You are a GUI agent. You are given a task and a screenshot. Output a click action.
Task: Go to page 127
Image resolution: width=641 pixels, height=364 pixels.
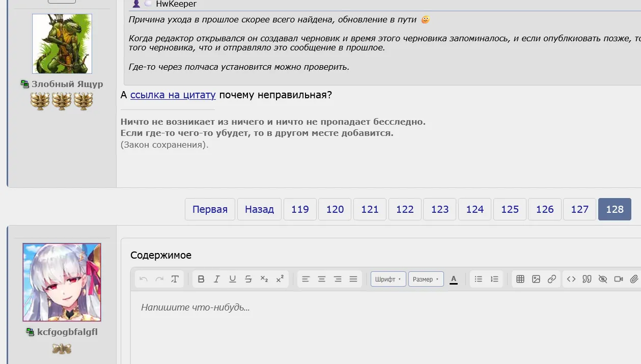[580, 209]
